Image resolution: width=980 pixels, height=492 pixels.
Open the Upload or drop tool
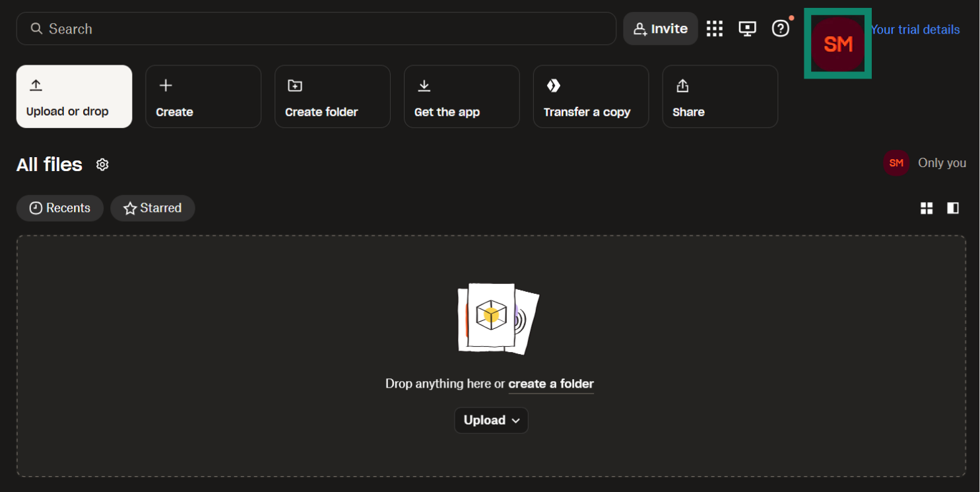pos(73,96)
